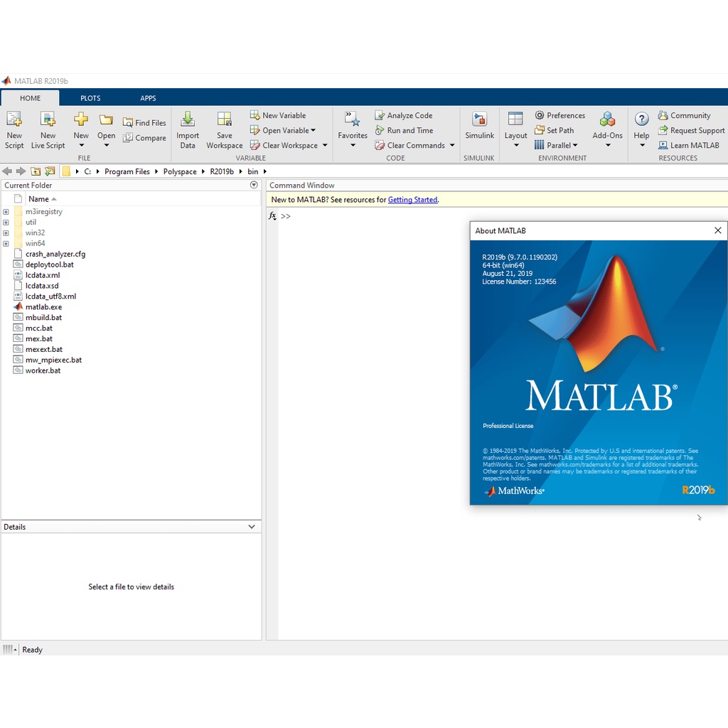The image size is (728, 728).
Task: Select the C: drive in the address path
Action: point(87,171)
